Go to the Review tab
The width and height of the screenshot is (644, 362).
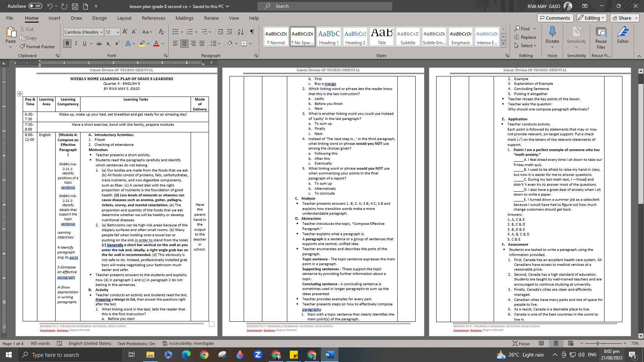pos(211,18)
